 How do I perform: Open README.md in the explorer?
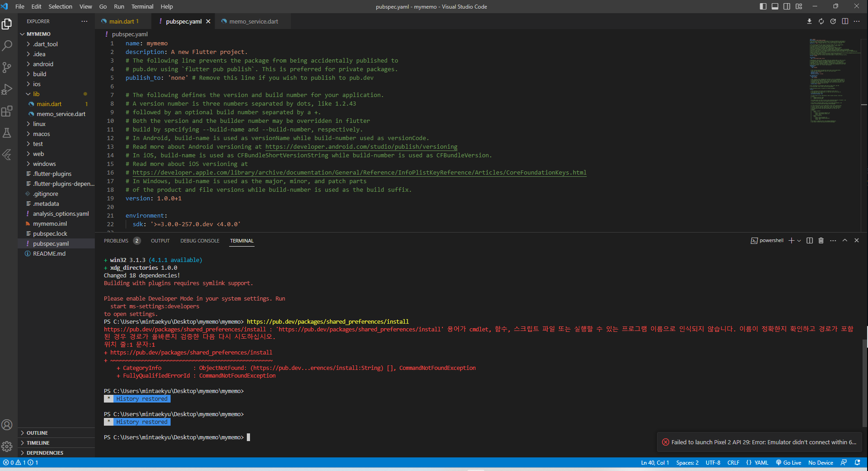56,253
